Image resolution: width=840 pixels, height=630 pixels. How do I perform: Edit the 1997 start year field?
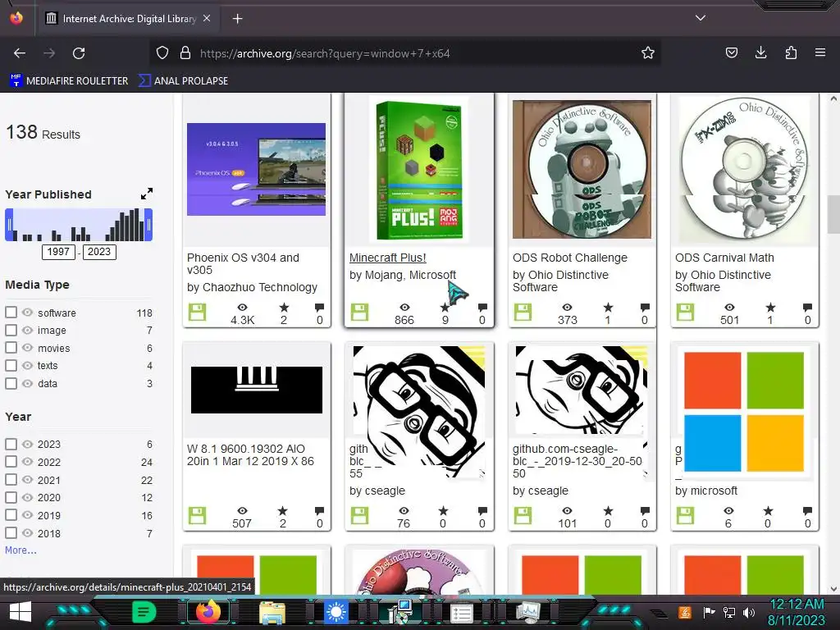[58, 252]
